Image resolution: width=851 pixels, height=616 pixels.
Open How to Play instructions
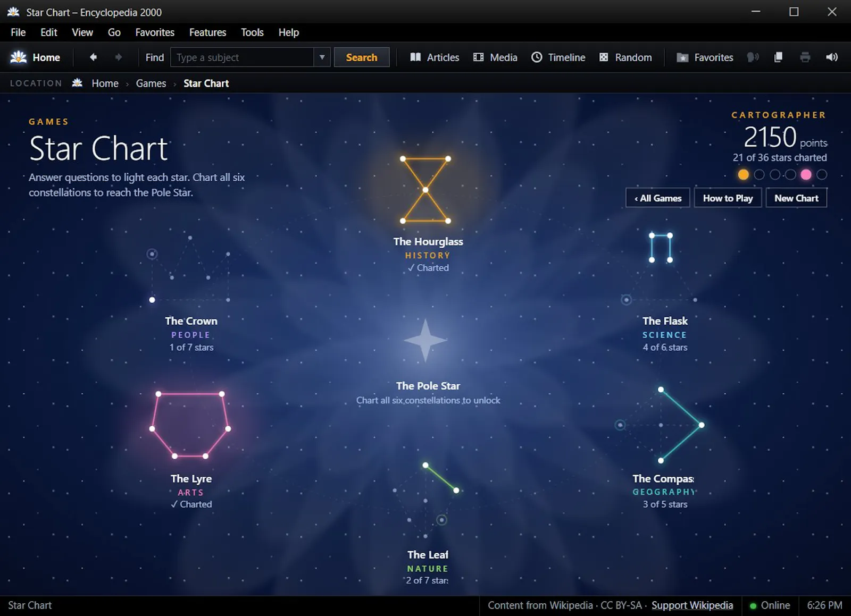pyautogui.click(x=728, y=198)
